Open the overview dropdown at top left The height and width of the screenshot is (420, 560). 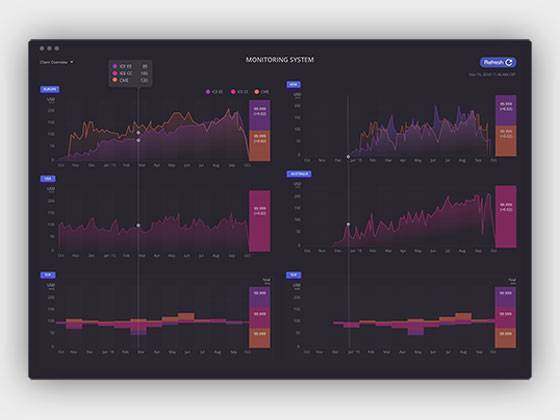point(57,62)
